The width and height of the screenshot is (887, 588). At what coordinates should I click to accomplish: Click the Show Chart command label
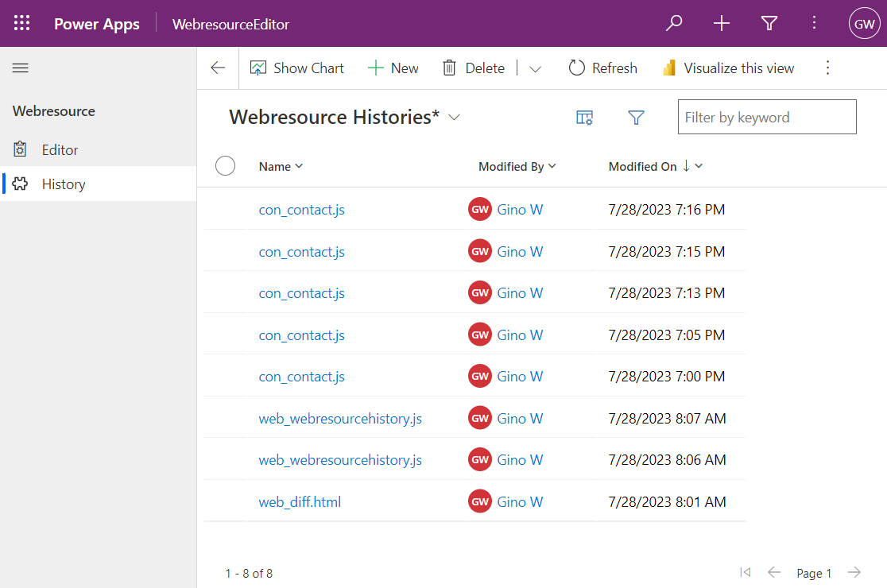pos(308,68)
